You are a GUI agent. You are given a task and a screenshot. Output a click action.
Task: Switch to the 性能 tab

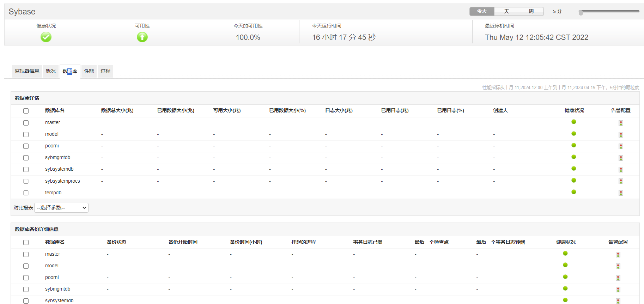[x=89, y=71]
